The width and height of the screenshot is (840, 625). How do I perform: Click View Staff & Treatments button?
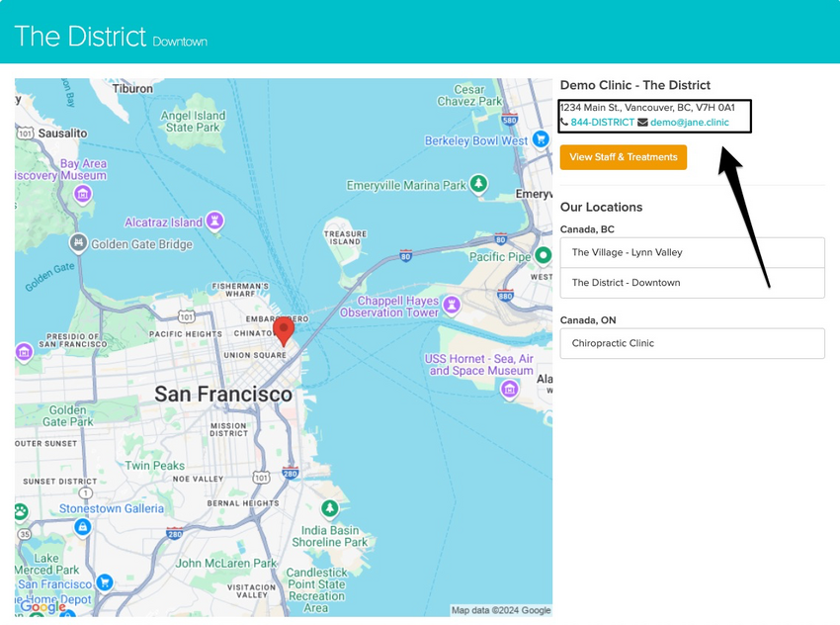[623, 157]
